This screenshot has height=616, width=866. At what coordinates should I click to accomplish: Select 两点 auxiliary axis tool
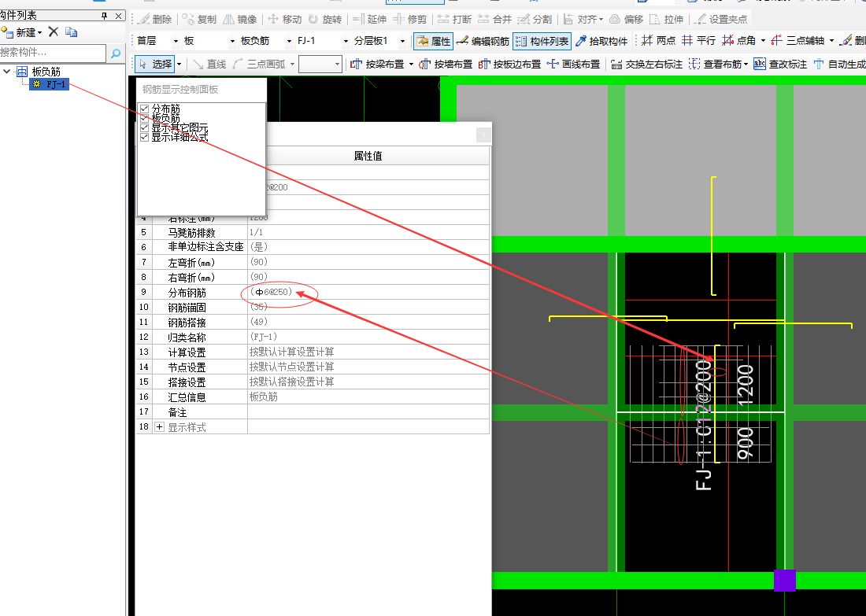[658, 41]
